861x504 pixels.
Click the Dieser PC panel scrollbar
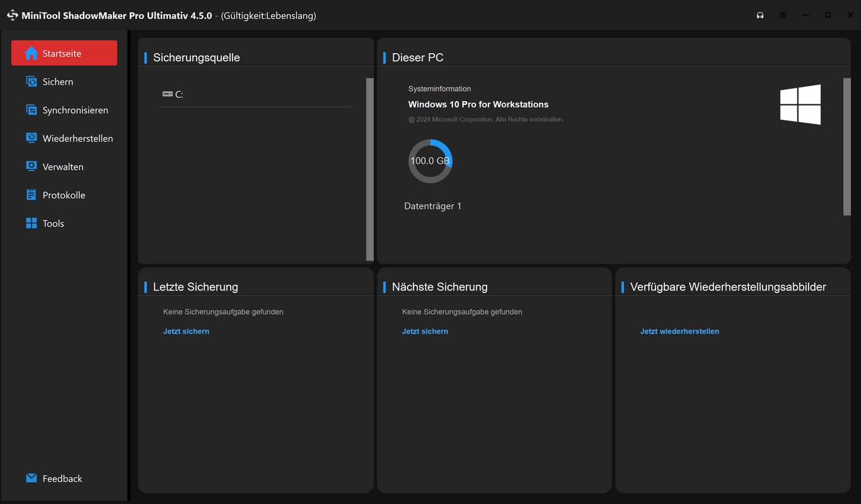[847, 147]
